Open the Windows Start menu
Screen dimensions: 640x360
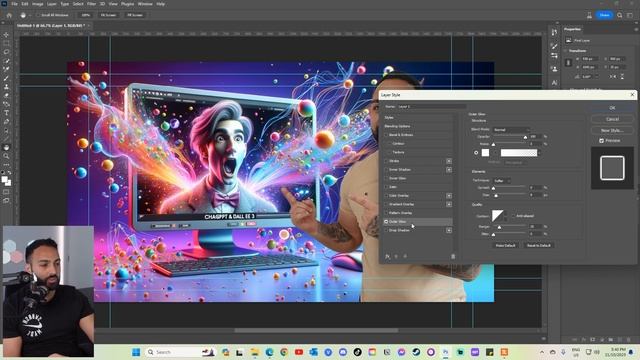[x=136, y=352]
